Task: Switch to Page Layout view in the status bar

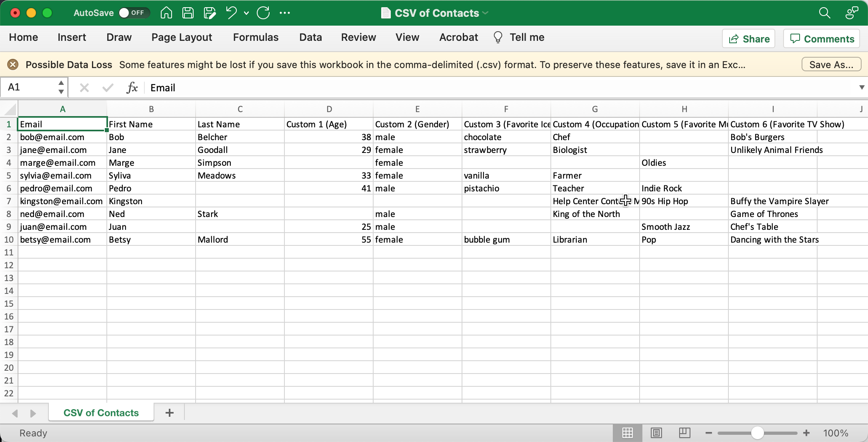Action: (x=656, y=433)
